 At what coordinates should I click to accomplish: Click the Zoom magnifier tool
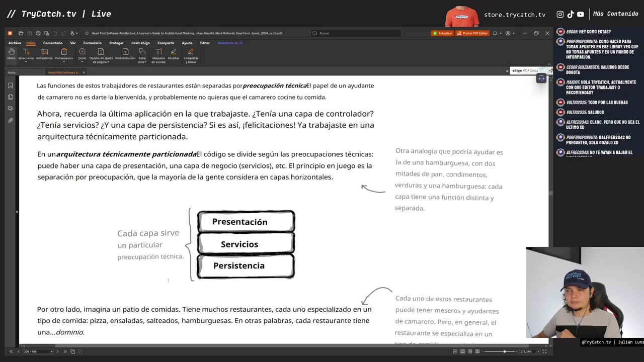pos(82,54)
